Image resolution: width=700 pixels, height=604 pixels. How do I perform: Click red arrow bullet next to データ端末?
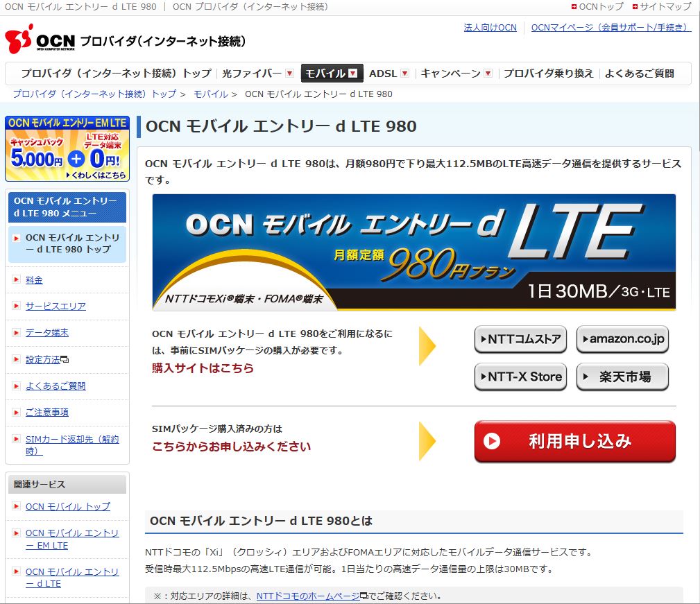click(17, 333)
